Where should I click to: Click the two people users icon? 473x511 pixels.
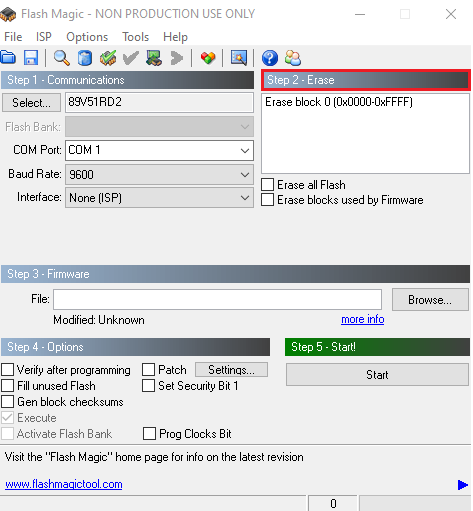293,58
